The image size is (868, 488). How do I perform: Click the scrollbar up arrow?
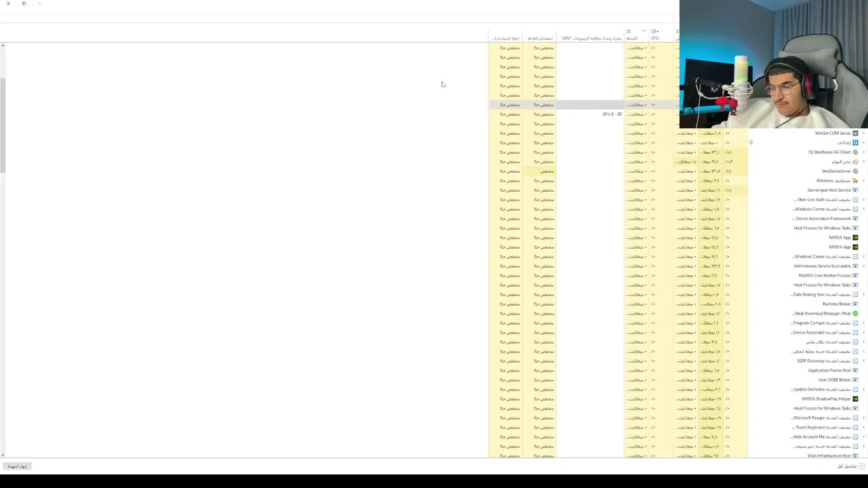pyautogui.click(x=3, y=45)
